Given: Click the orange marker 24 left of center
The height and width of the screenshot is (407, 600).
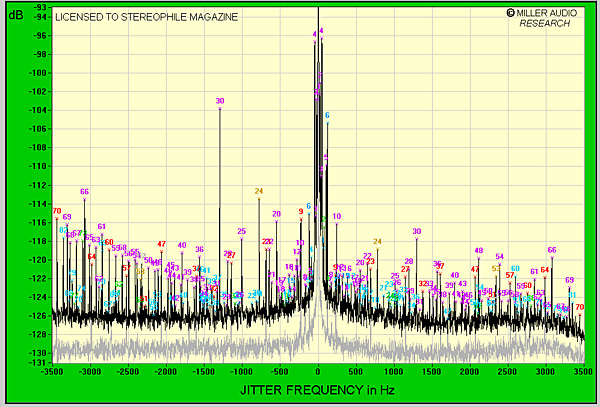Looking at the screenshot, I should [x=259, y=191].
